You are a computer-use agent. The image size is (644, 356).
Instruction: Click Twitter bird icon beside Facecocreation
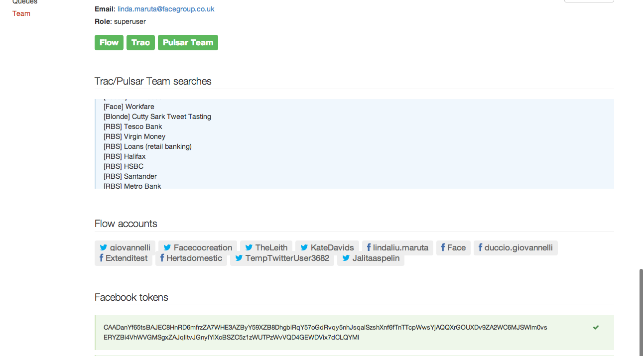[x=167, y=247]
